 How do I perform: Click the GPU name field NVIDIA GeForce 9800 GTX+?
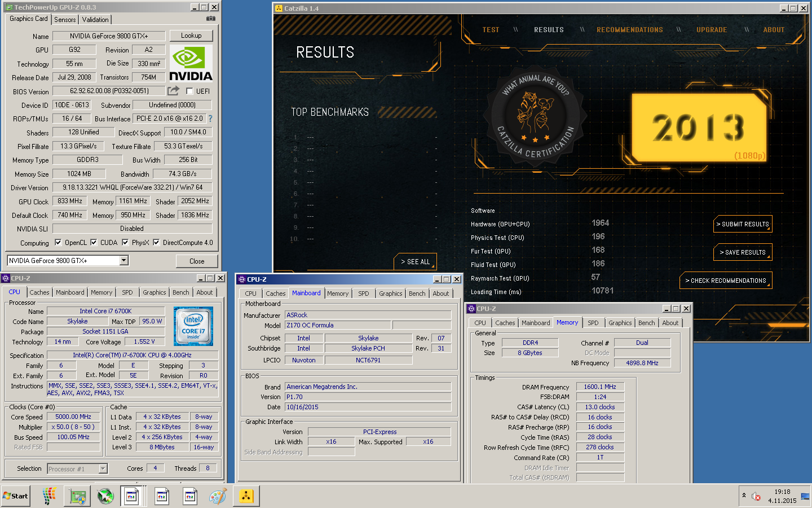(x=109, y=36)
